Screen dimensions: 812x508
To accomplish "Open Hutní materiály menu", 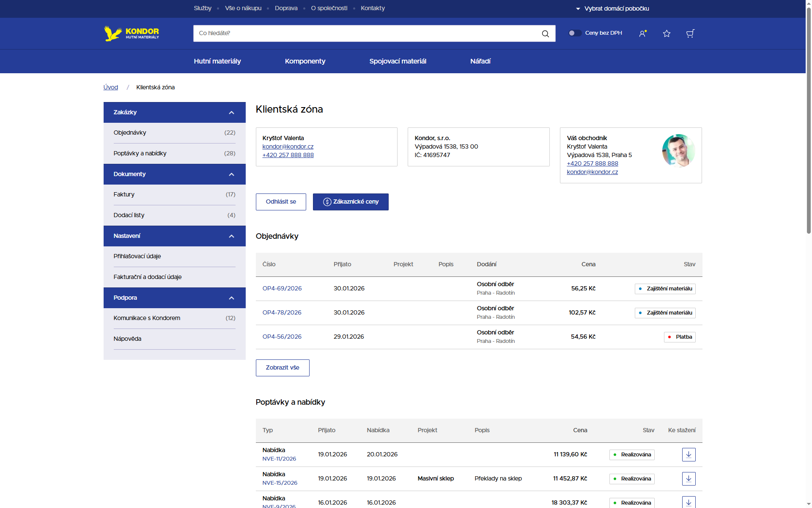I will (x=217, y=61).
